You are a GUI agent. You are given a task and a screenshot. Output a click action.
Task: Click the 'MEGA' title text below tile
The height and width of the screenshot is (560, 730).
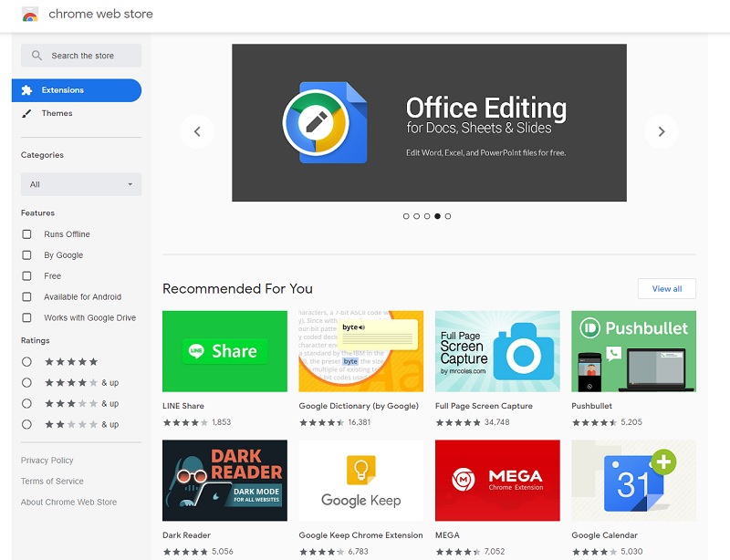[x=447, y=535]
